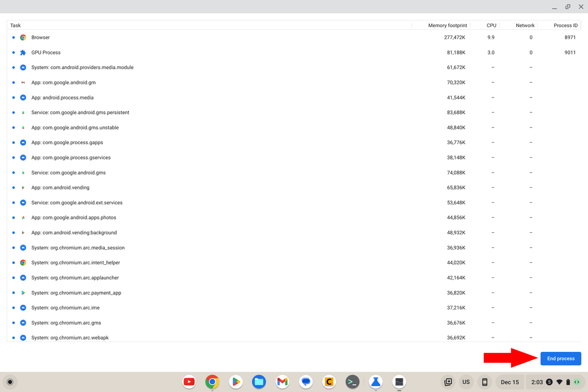Click the Play Store icon beside com.android.vending
This screenshot has height=392, width=588.
(23, 187)
